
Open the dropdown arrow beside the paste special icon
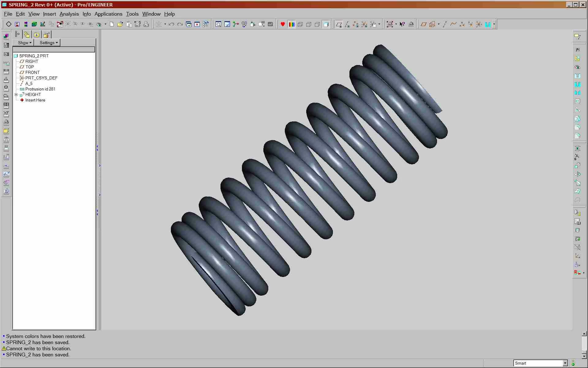pyautogui.click(x=165, y=24)
